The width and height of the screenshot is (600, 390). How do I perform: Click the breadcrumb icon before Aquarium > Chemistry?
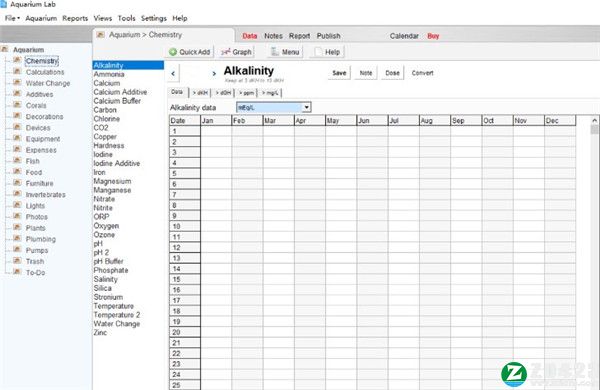(101, 35)
